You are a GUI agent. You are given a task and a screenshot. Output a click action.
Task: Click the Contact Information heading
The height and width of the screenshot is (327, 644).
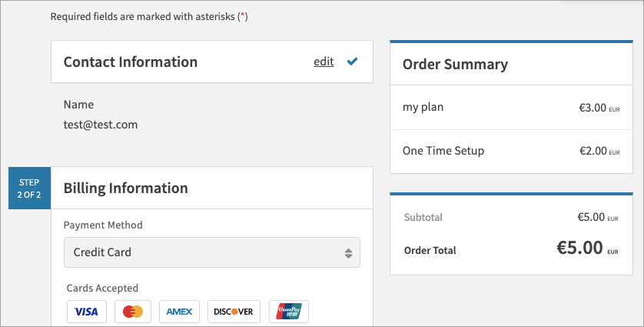tap(131, 62)
